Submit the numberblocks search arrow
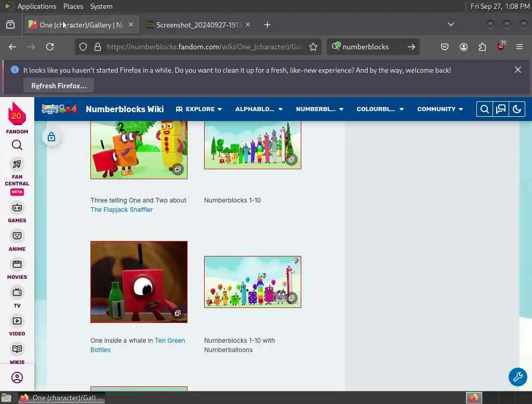The image size is (532, 404). coord(411,47)
